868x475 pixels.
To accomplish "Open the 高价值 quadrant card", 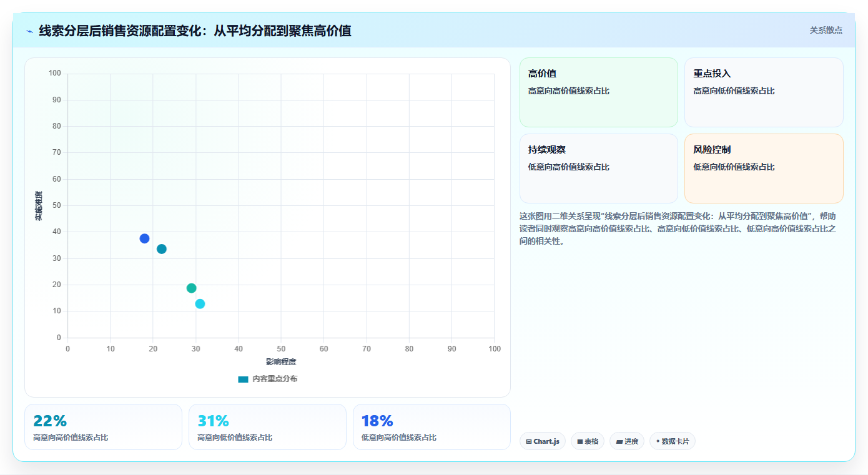I will [x=598, y=92].
